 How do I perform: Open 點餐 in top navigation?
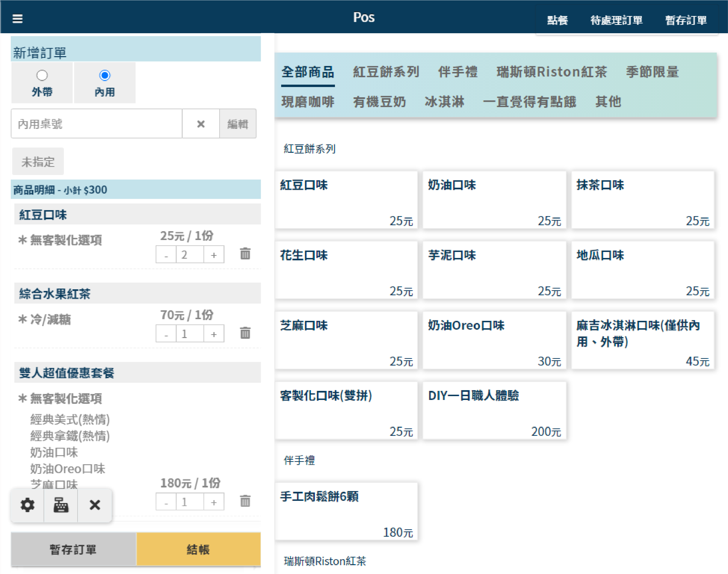click(x=557, y=20)
